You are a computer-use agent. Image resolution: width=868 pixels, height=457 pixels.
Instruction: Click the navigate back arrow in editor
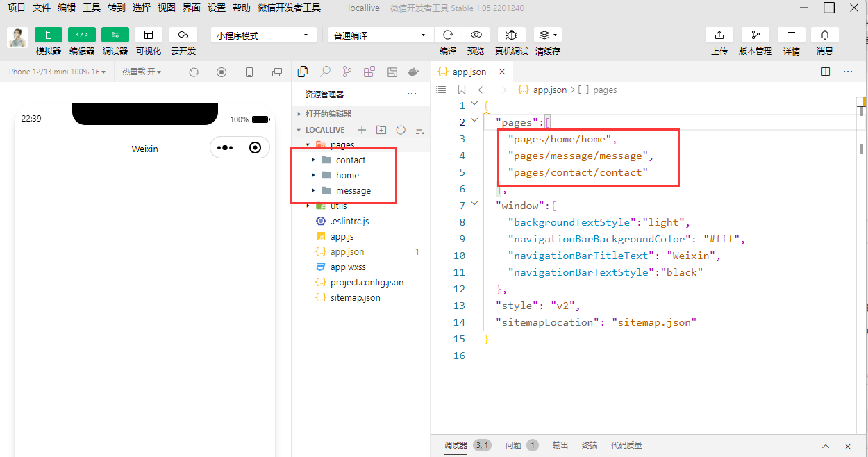tap(483, 90)
